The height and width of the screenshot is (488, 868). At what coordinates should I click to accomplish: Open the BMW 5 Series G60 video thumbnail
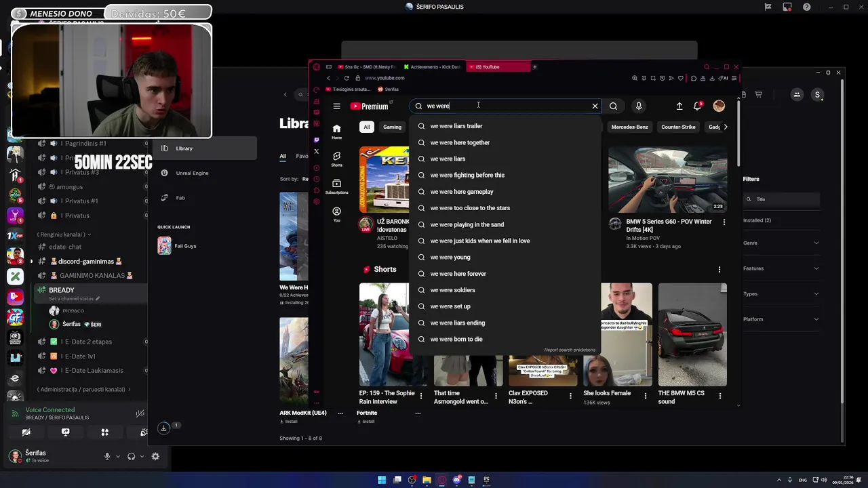[x=667, y=180]
